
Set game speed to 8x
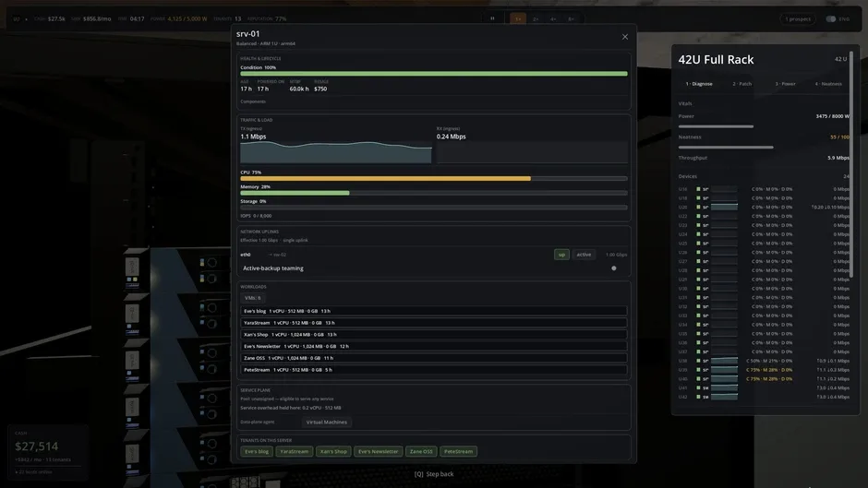click(571, 18)
